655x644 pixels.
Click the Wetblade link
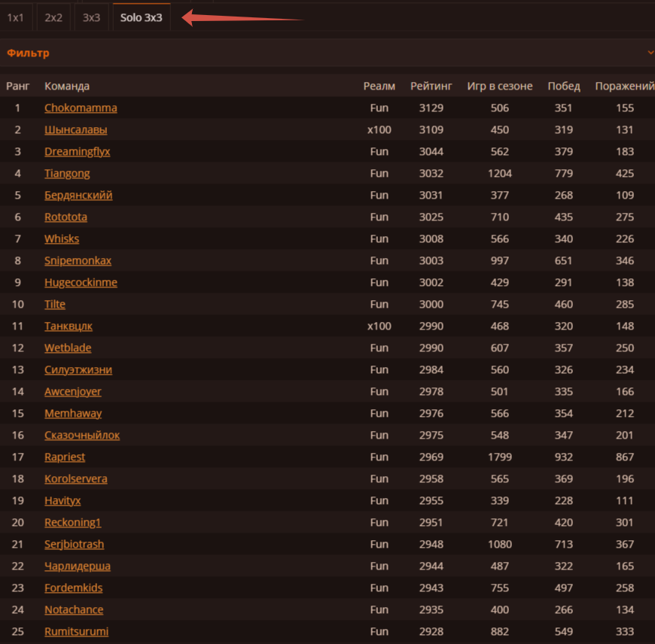(68, 348)
